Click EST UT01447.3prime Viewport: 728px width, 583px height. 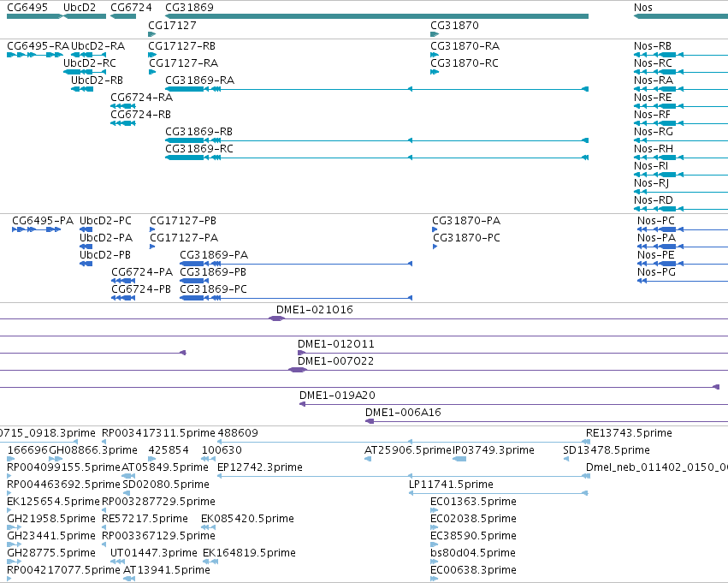pos(154,553)
